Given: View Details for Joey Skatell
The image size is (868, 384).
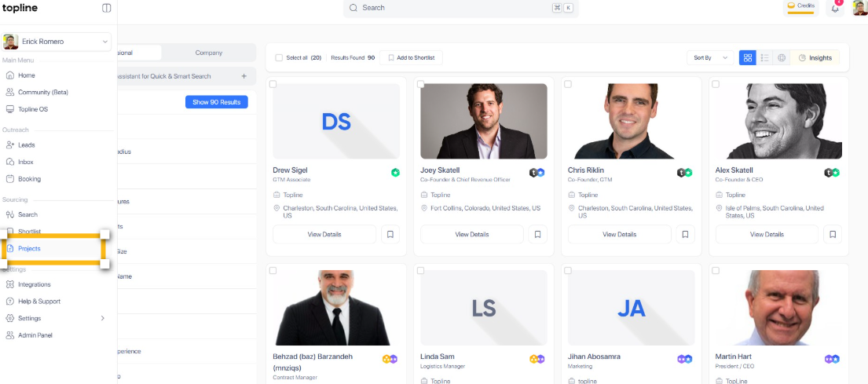Looking at the screenshot, I should point(471,235).
